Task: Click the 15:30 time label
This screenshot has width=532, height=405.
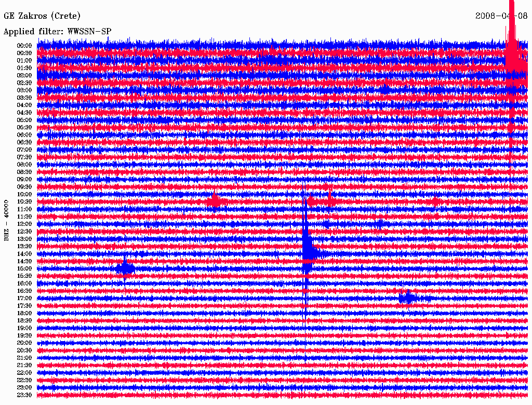Action: click(24, 276)
